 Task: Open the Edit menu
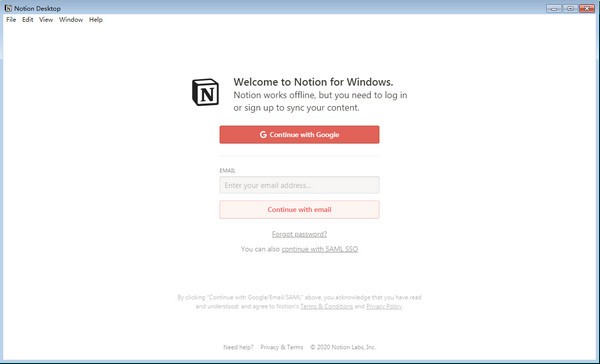click(x=28, y=20)
